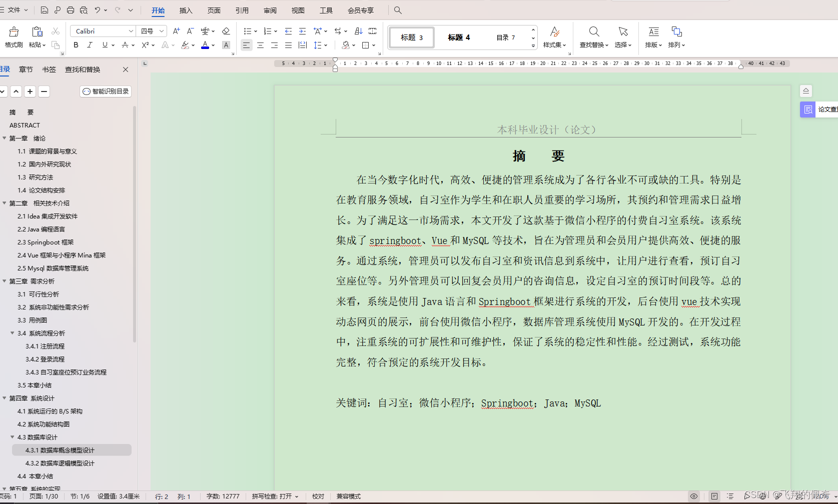
Task: Click the word count (字数: 12777) in status bar
Action: tap(223, 496)
